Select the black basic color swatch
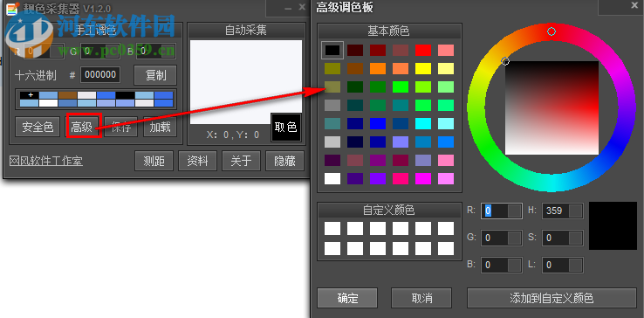Viewport: 644px width, 318px height. [x=332, y=50]
